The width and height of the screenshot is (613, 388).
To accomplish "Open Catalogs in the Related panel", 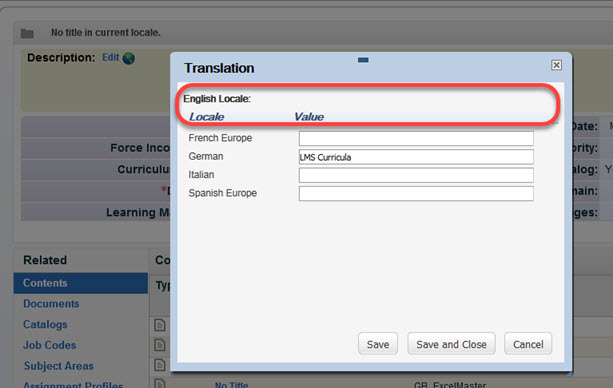I will (x=45, y=324).
